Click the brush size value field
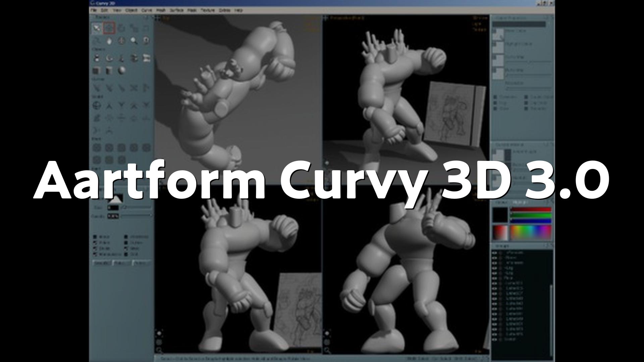644x362 pixels. pos(113,208)
